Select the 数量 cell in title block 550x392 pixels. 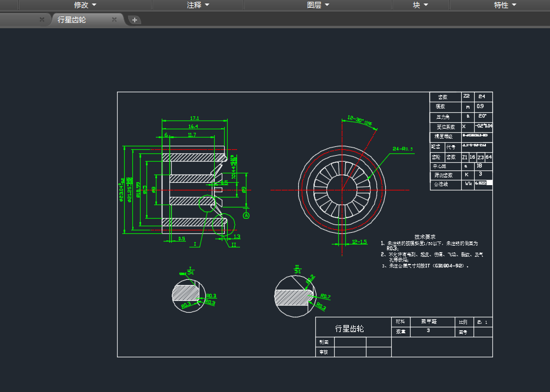coord(401,331)
